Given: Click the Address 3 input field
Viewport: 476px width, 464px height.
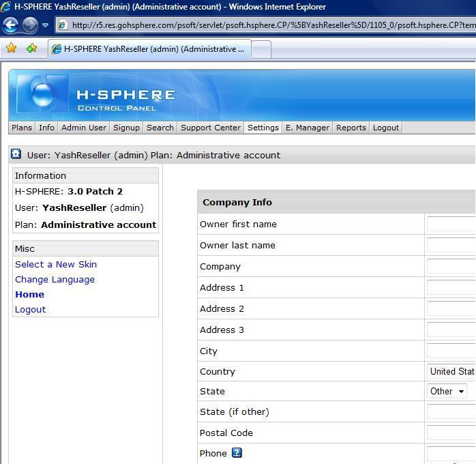Looking at the screenshot, I should pyautogui.click(x=451, y=330).
